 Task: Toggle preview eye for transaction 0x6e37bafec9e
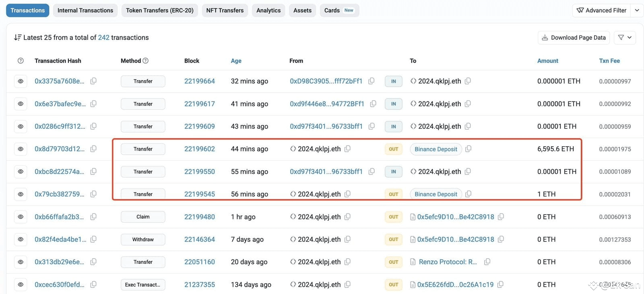point(21,104)
